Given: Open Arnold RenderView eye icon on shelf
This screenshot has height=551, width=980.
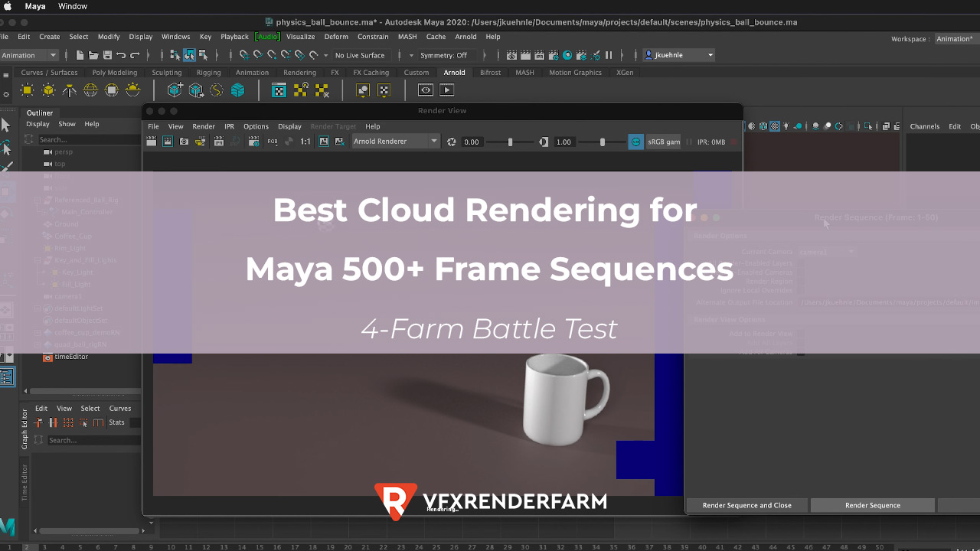Looking at the screenshot, I should click(426, 90).
